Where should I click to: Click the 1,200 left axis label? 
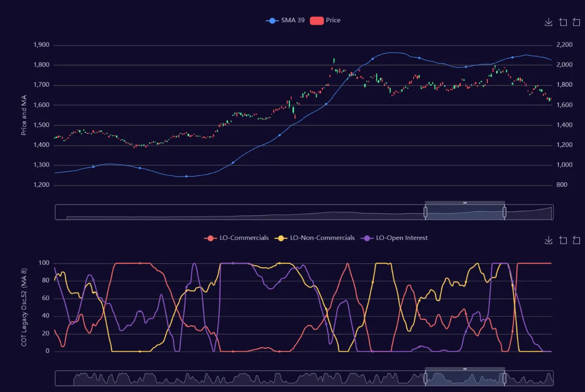click(42, 185)
